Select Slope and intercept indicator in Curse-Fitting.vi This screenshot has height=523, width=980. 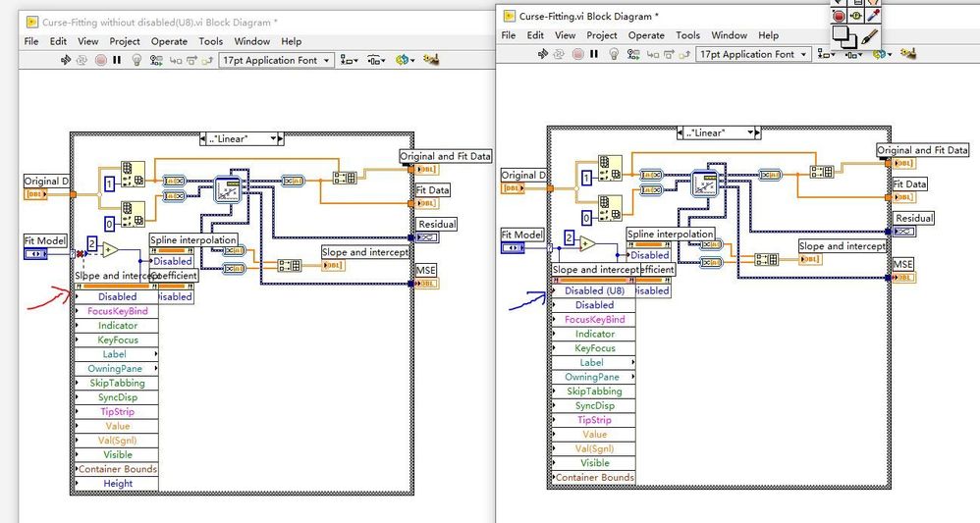pos(811,259)
